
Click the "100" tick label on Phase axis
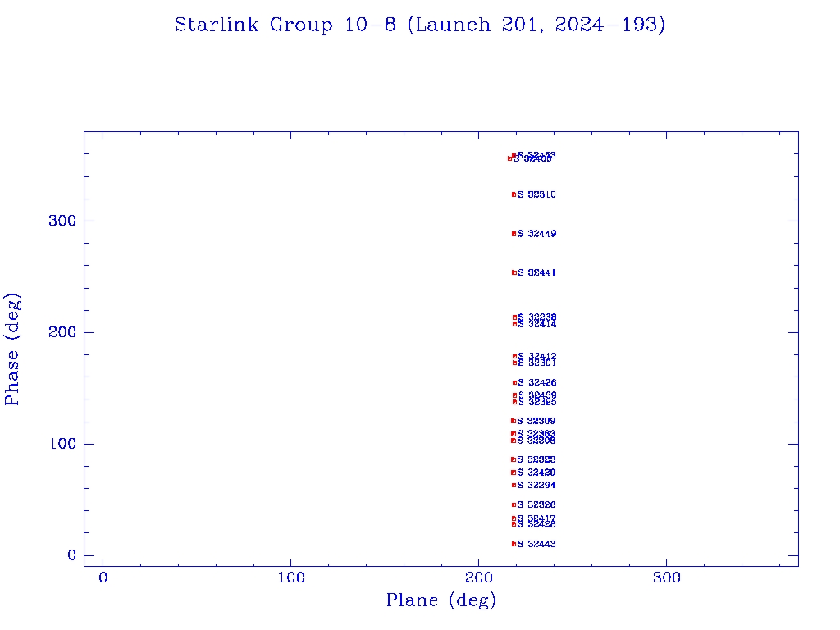(62, 444)
